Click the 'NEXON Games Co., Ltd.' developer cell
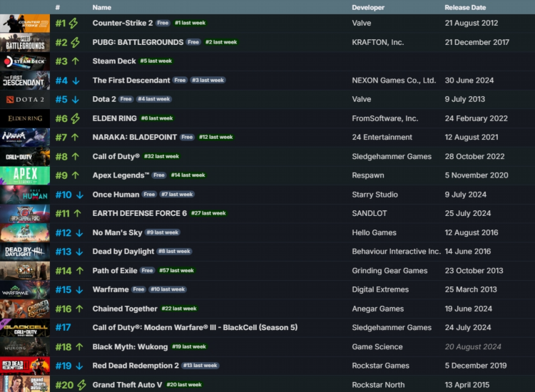Viewport: 535px width, 392px height. point(394,81)
